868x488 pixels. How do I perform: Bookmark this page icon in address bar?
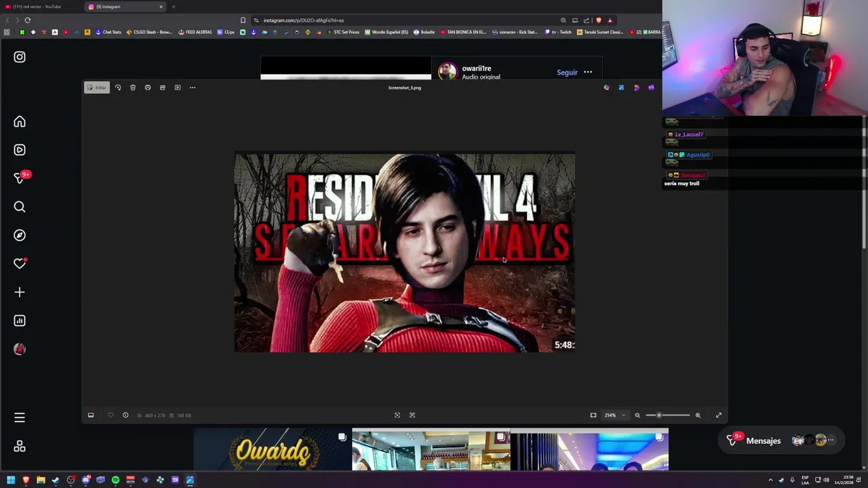point(243,20)
